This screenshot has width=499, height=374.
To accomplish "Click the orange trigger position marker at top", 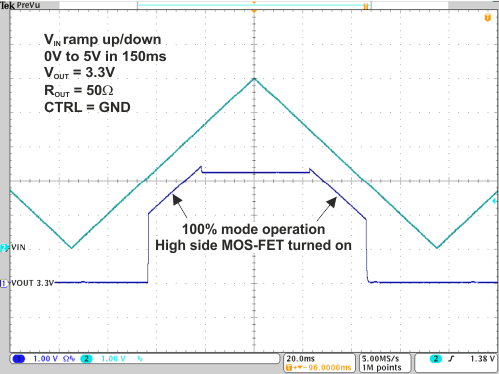I will click(x=254, y=11).
